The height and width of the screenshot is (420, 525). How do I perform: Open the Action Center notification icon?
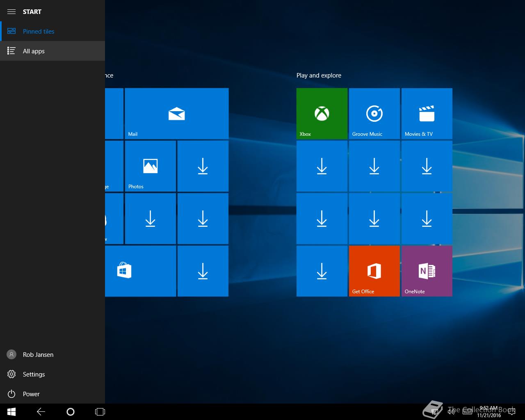[x=511, y=412]
